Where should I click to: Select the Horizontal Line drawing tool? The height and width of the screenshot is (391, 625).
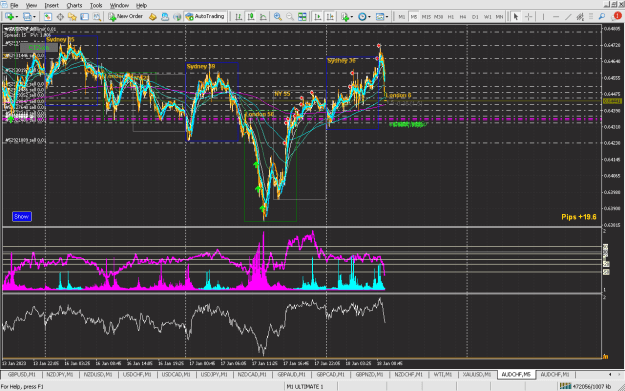tap(556, 17)
